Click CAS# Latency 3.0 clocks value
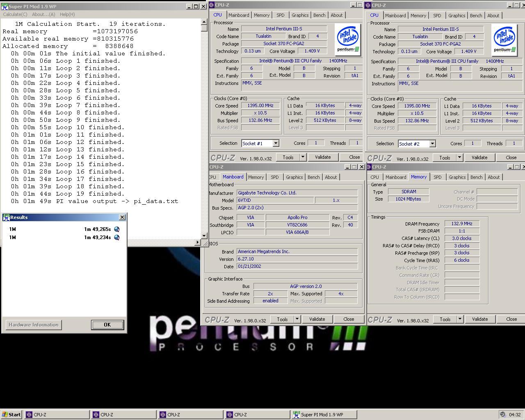Viewport: 525px width, 420px height. pos(462,238)
